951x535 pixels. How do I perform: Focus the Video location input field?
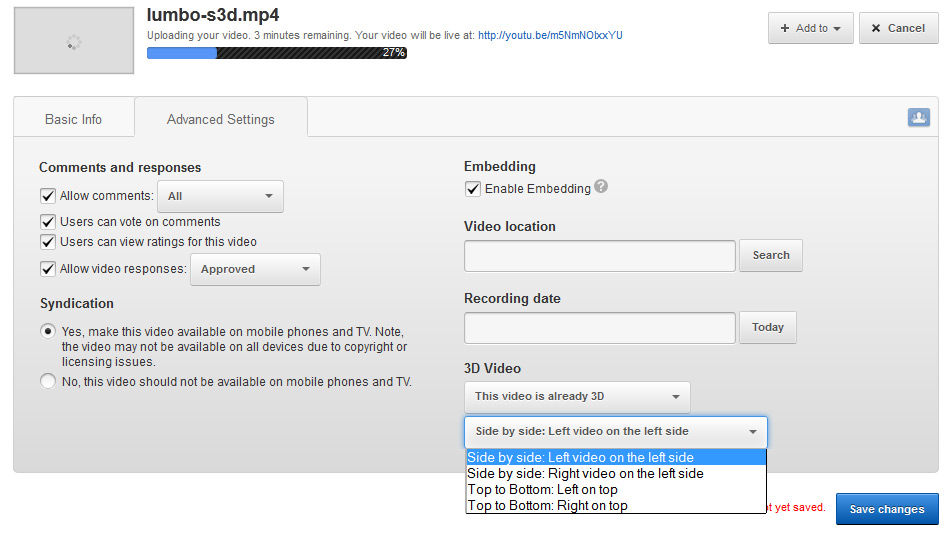click(x=600, y=256)
